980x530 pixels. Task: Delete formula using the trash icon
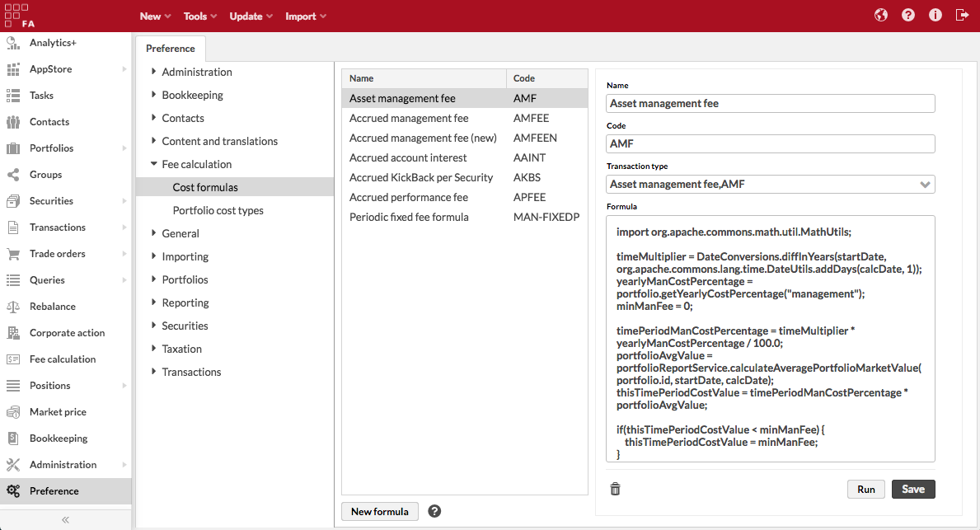click(x=615, y=489)
